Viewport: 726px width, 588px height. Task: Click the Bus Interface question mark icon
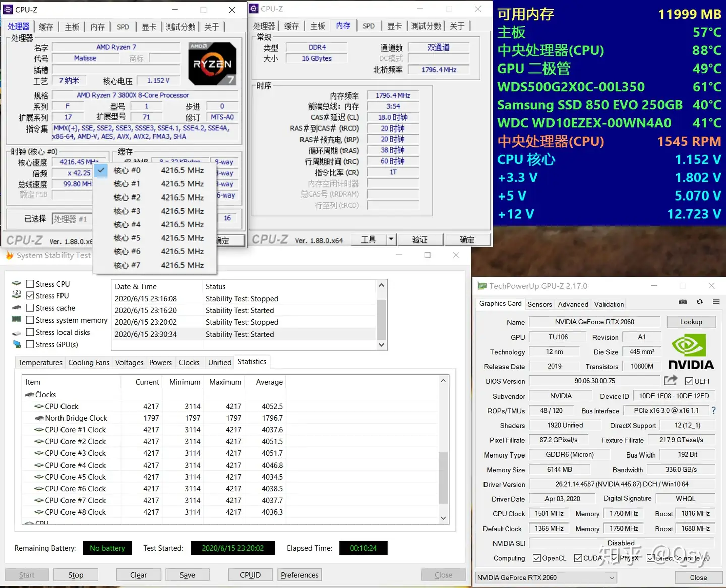click(x=713, y=411)
